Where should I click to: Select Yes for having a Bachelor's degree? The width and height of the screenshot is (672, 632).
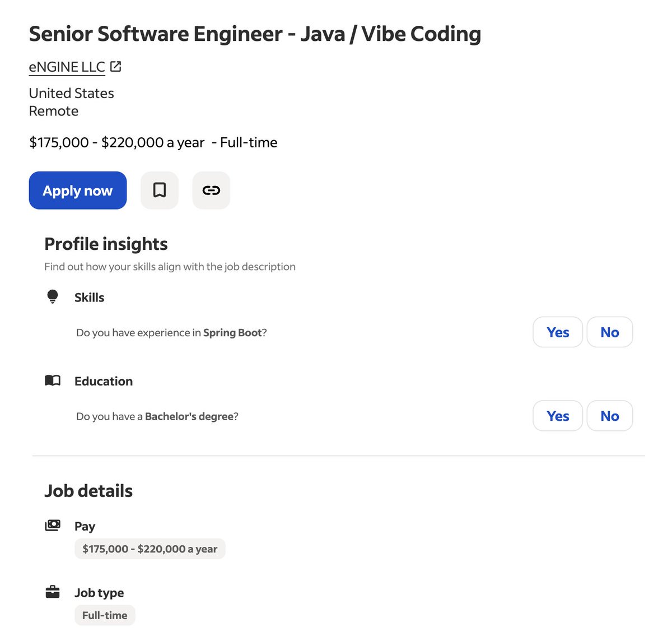click(x=557, y=416)
